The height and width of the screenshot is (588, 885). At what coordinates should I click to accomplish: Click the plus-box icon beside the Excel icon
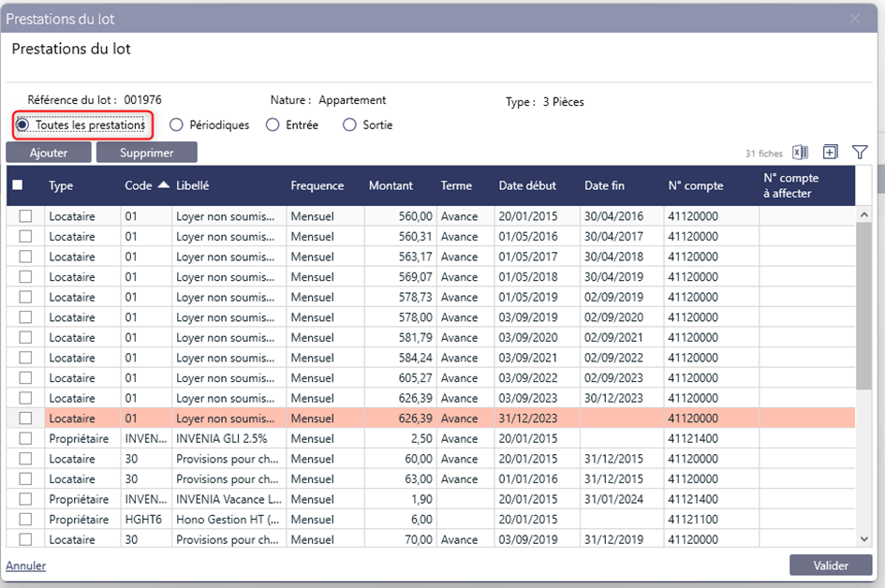831,153
